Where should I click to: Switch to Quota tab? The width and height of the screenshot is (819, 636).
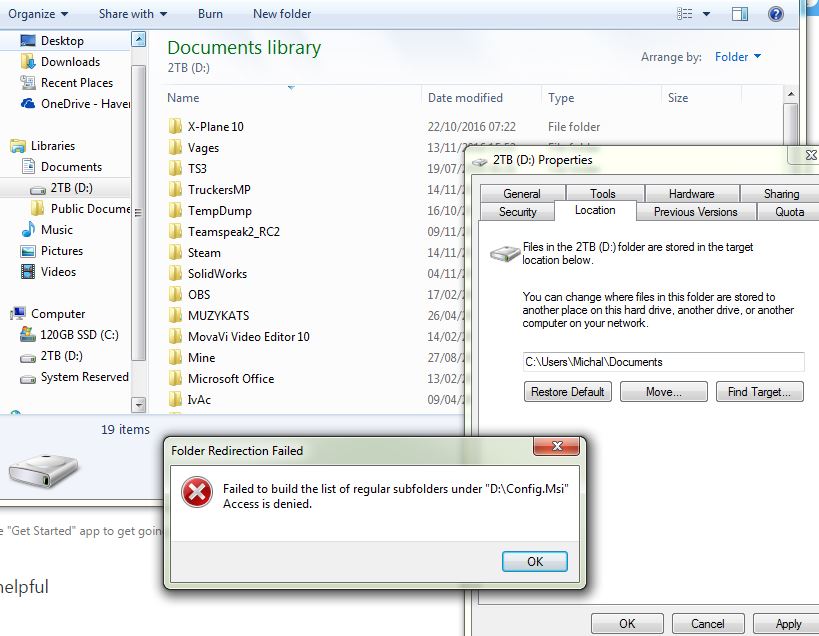click(x=789, y=211)
